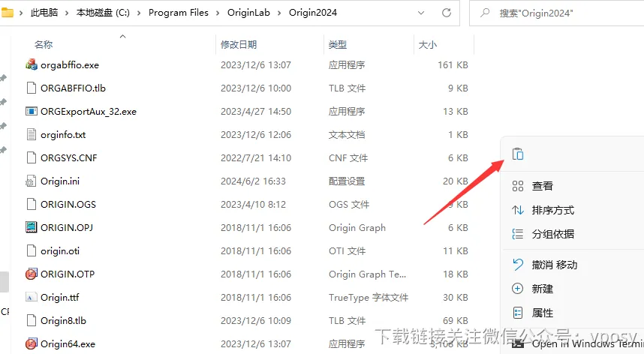Click the type cell TrueType 字体文件
This screenshot has height=354, width=644.
tap(369, 297)
